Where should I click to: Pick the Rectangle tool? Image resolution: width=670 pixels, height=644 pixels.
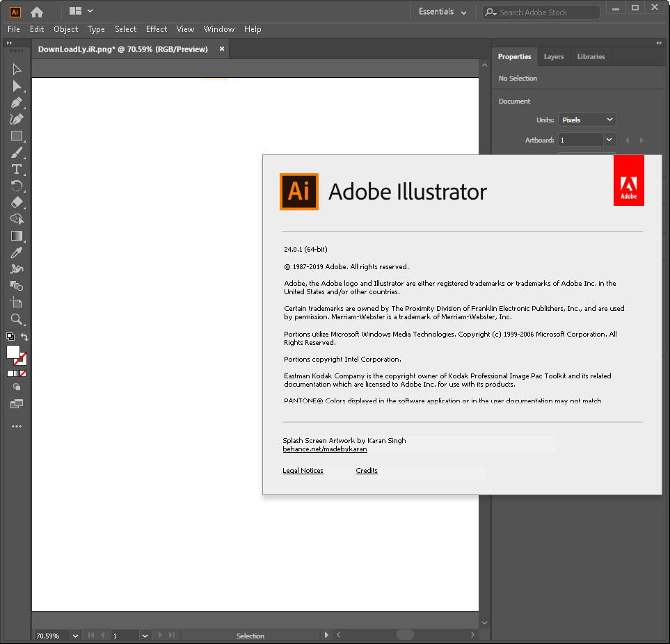(x=17, y=136)
